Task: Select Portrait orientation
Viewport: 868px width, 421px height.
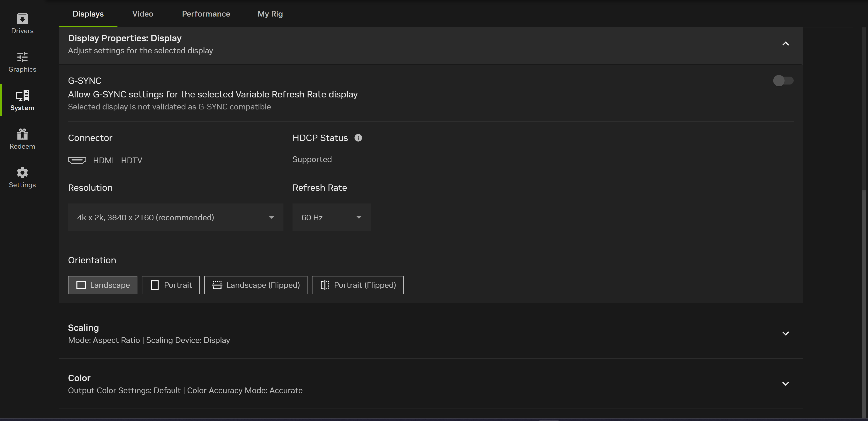Action: pyautogui.click(x=171, y=285)
